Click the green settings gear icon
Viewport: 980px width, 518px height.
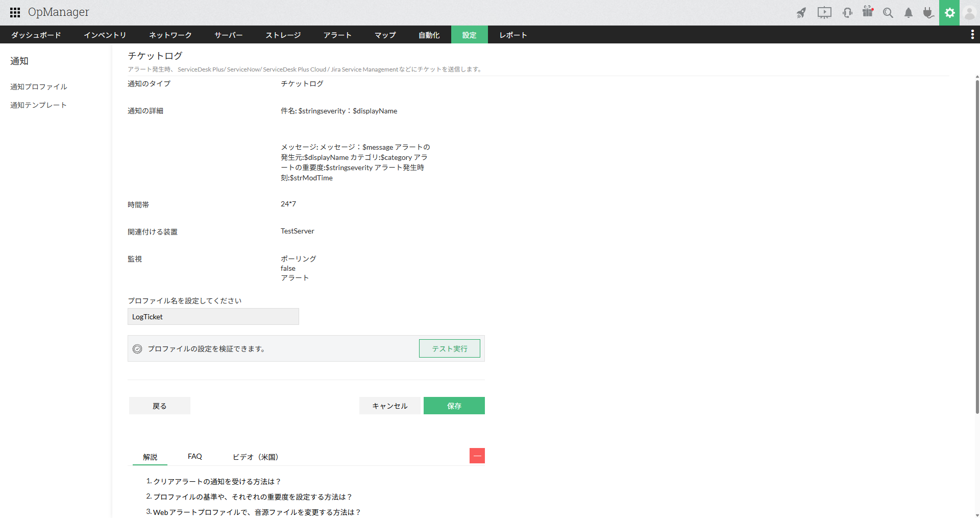[949, 12]
